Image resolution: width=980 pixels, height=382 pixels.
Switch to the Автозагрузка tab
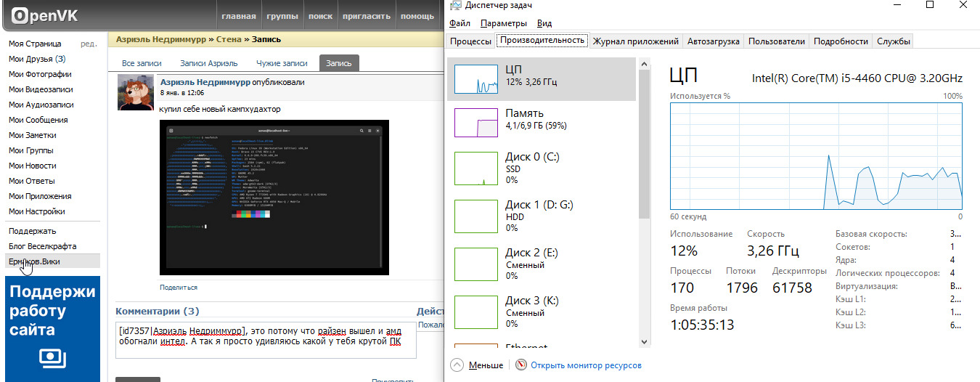(x=713, y=41)
